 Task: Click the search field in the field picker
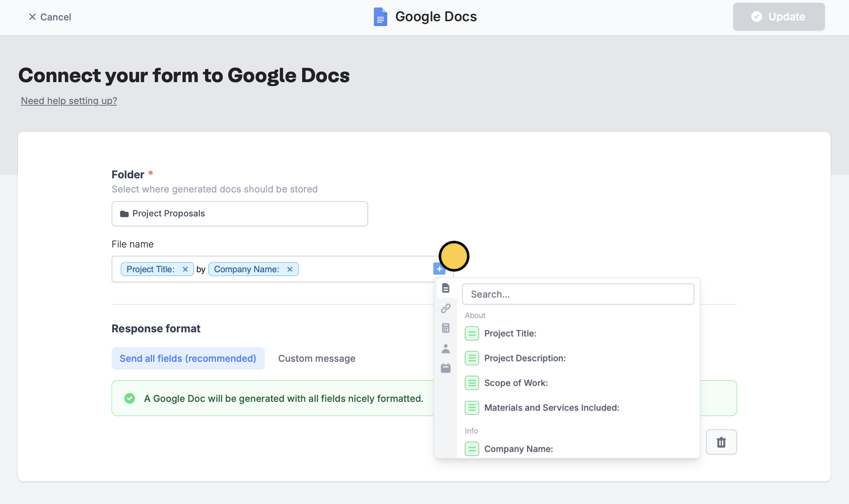tap(578, 294)
